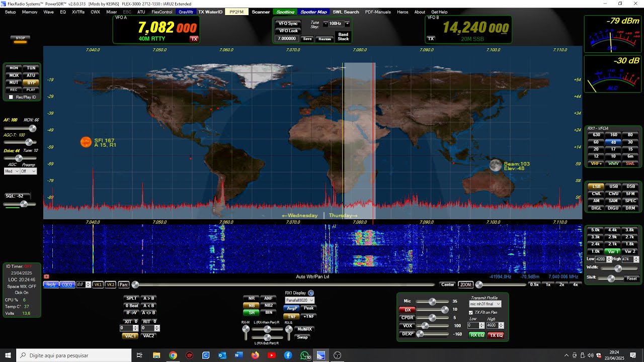Screen dimensions: 644x362
Task: Click the STOP button
Action: tap(20, 38)
